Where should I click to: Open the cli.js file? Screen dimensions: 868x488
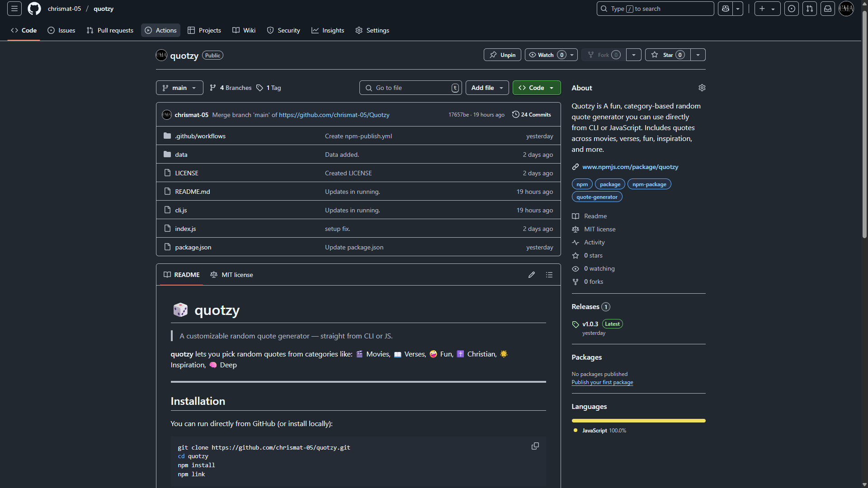(x=181, y=210)
